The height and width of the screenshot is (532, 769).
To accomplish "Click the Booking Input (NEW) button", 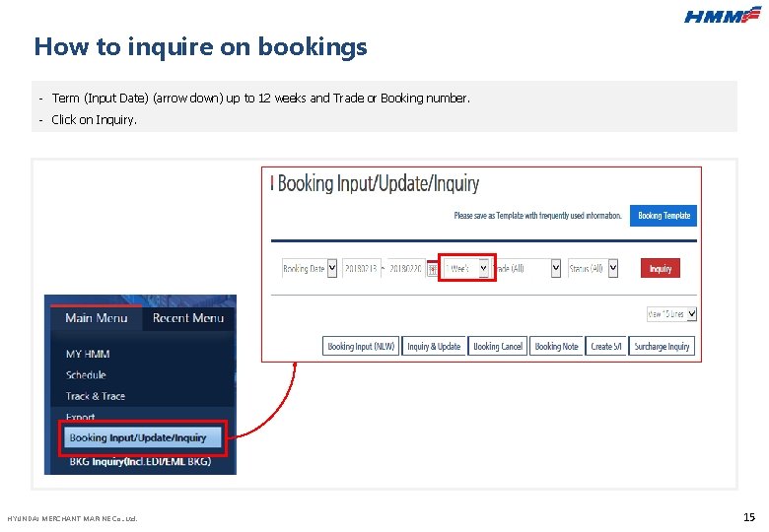I will 361,347.
